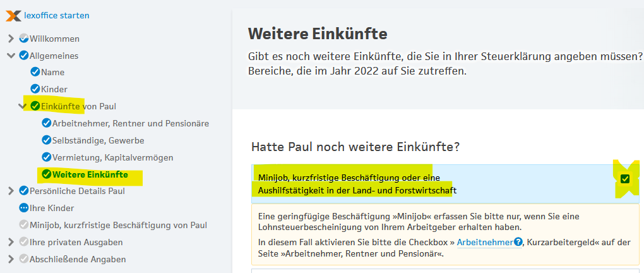Collapse the Einkünfte von Paul subsection
This screenshot has width=644, height=273.
(x=23, y=106)
